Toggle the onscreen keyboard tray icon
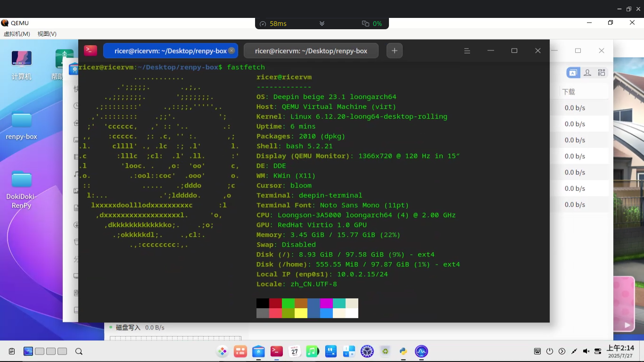Image resolution: width=644 pixels, height=362 pixels. pos(537,351)
